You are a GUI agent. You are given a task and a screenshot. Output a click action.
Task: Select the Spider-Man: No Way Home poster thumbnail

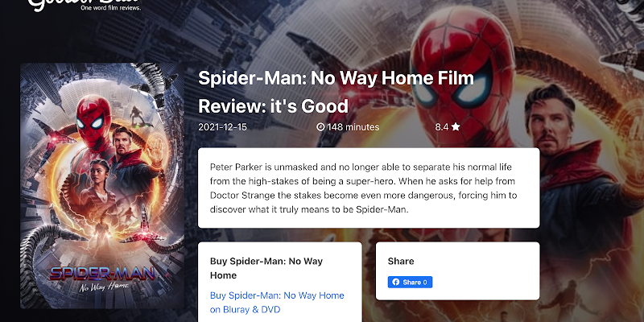pyautogui.click(x=102, y=186)
